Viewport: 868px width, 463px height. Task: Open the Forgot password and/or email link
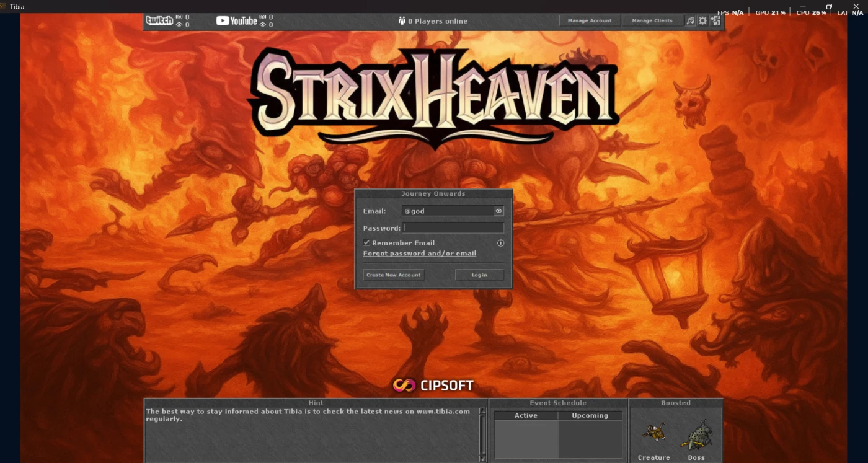pos(420,254)
